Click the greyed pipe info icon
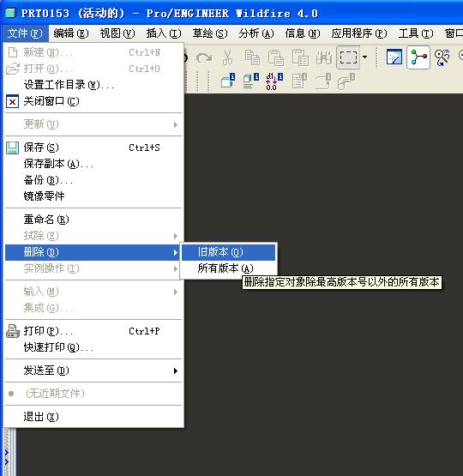 (x=346, y=81)
